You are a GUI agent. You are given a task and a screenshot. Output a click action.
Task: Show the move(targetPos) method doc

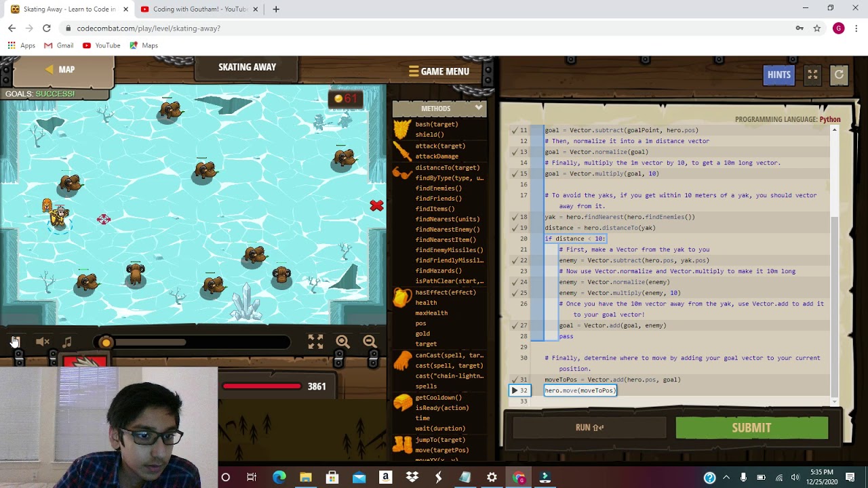pyautogui.click(x=441, y=450)
